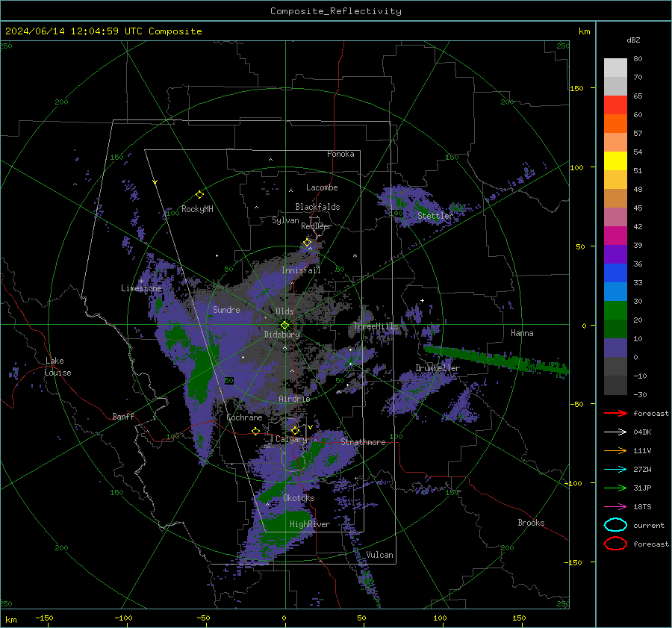Screen dimensions: 672x628
Task: Click the yellow diamond marker below Cochrane
Action: pos(256,431)
